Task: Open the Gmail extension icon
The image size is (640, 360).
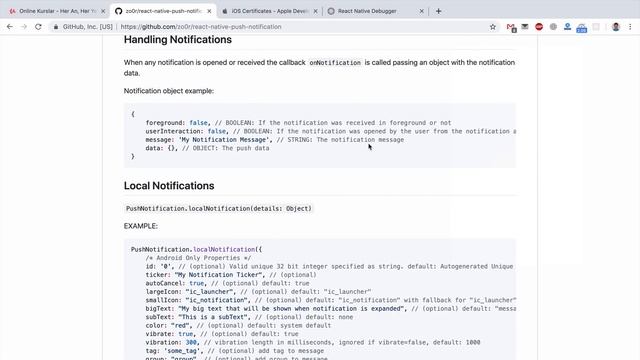Action: coord(511,27)
